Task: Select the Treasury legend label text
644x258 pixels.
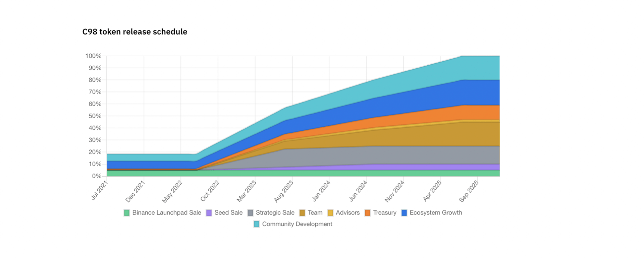Action: pyautogui.click(x=384, y=213)
